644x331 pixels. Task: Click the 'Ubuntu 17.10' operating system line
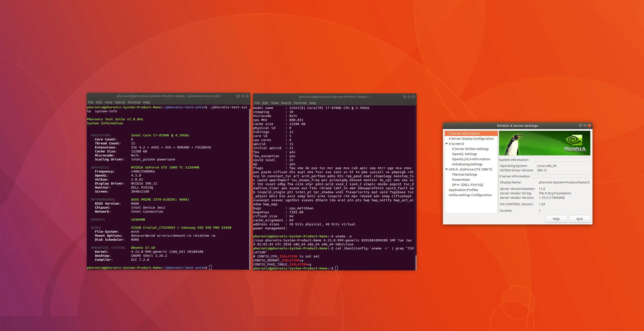pyautogui.click(x=143, y=248)
